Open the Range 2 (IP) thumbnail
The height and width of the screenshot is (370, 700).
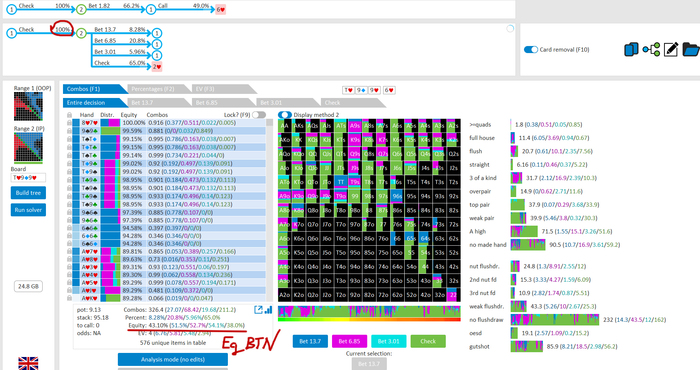point(28,147)
